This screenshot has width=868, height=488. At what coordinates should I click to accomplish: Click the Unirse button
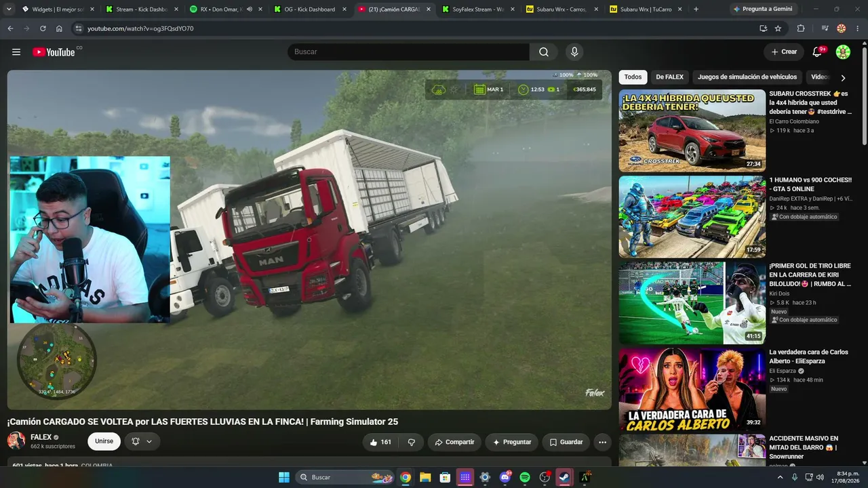(x=104, y=441)
